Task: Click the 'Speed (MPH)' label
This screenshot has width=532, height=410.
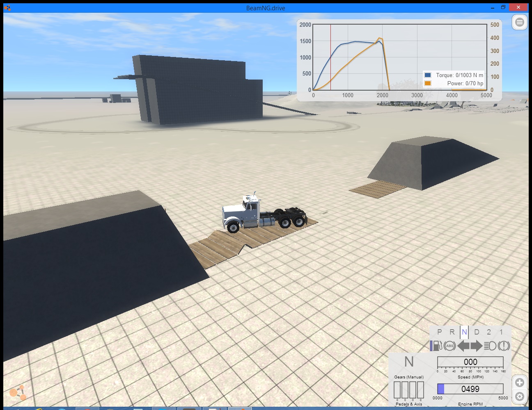Action: pyautogui.click(x=470, y=377)
